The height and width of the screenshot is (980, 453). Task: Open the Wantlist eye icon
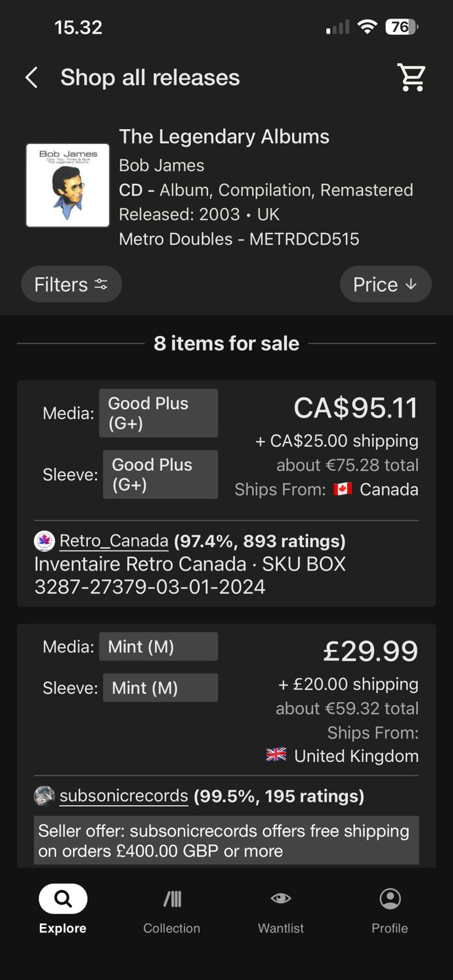(281, 898)
